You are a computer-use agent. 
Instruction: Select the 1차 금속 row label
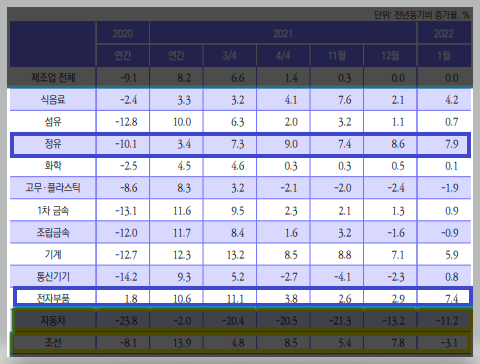(53, 211)
